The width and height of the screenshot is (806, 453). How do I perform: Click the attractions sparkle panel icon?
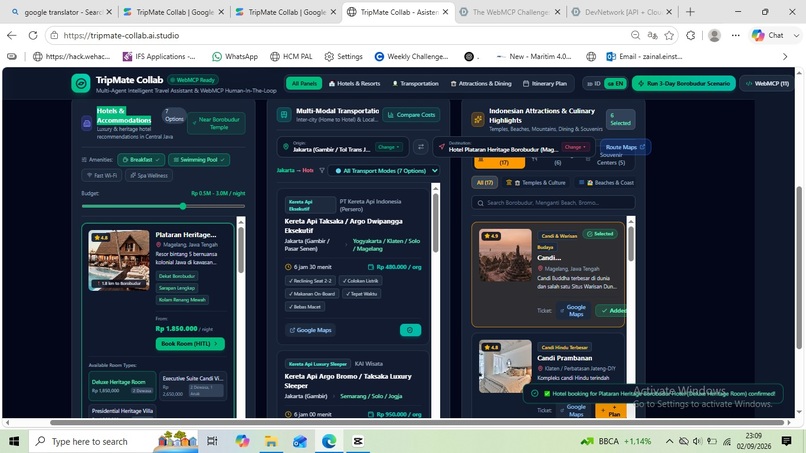pos(478,119)
